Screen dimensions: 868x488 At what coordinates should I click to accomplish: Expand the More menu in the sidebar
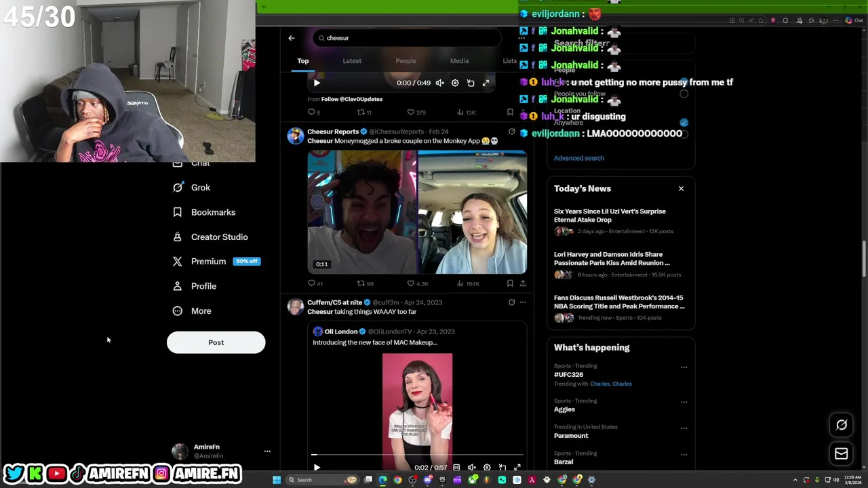coord(192,310)
